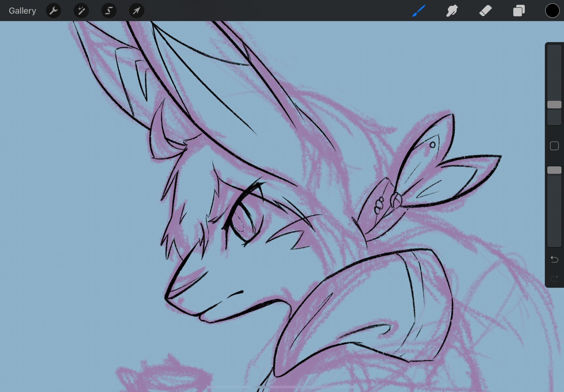Tap the square modify button in sidebar
564x392 pixels.
tap(554, 146)
